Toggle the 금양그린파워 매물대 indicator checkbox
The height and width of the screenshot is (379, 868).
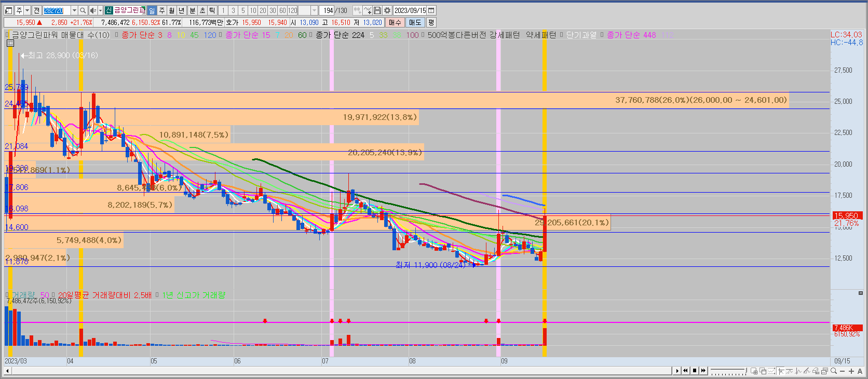pos(7,35)
